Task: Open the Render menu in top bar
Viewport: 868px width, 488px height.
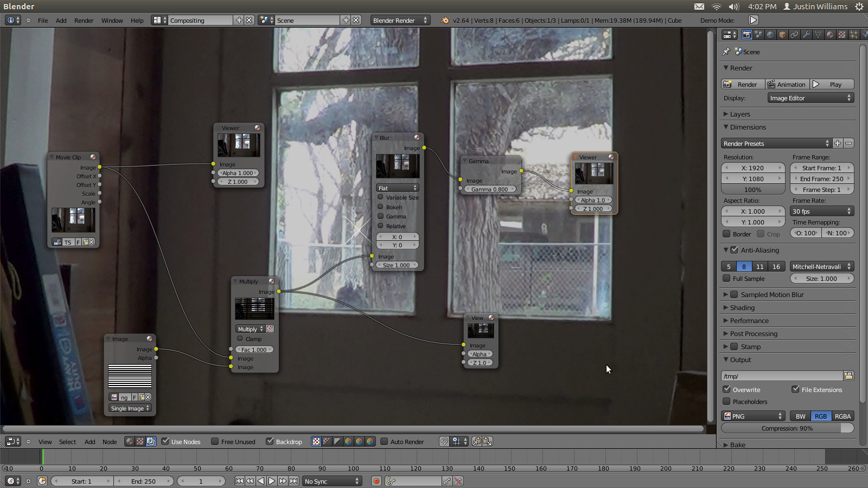Action: 84,21
